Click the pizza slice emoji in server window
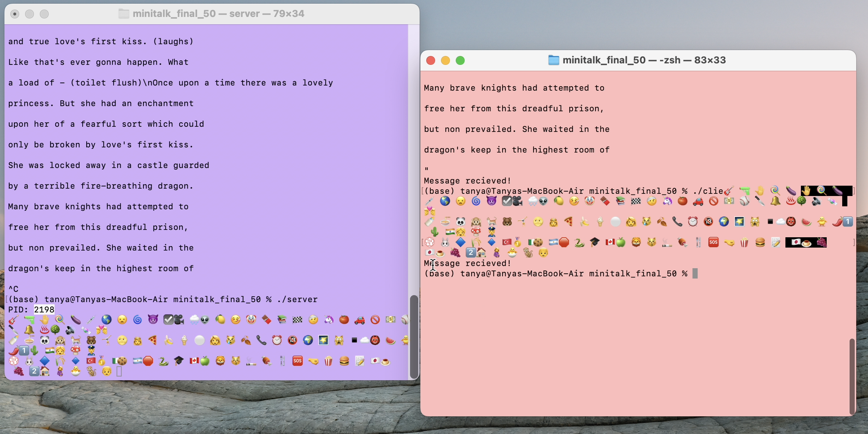868x434 pixels. click(153, 340)
